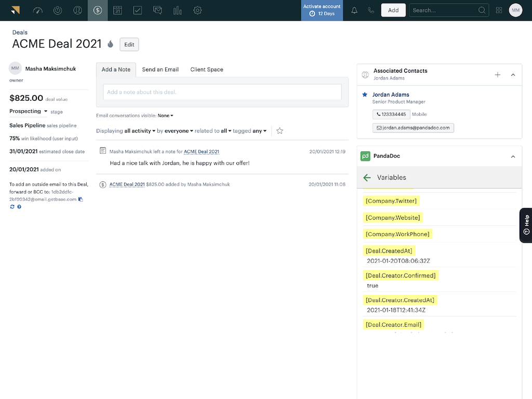Switch to the Send an Email tab
Screen dimensions: 532x399
[x=160, y=70]
